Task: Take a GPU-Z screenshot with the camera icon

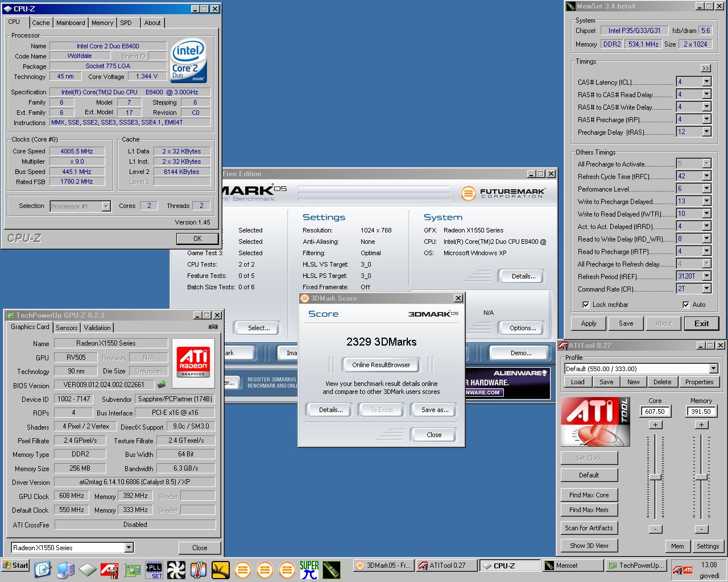Action: pos(213,327)
